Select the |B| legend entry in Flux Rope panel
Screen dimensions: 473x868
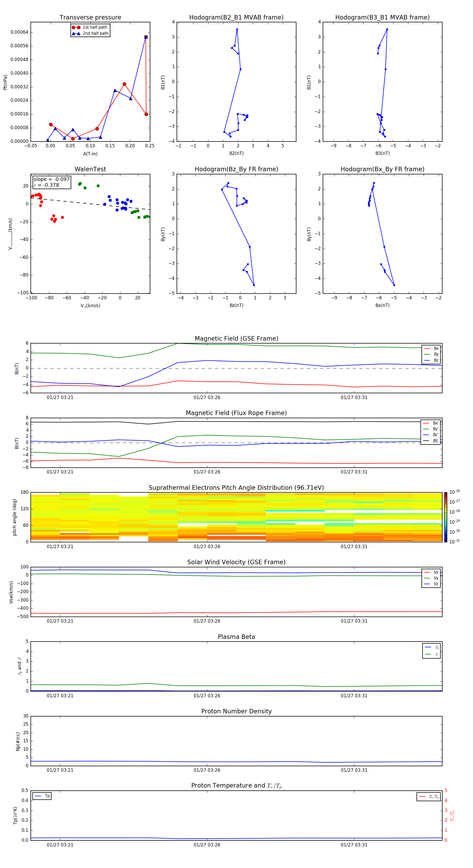click(431, 441)
